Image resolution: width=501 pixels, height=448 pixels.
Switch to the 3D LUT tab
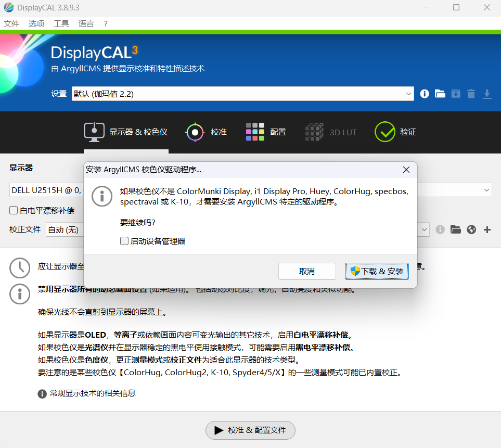(331, 132)
